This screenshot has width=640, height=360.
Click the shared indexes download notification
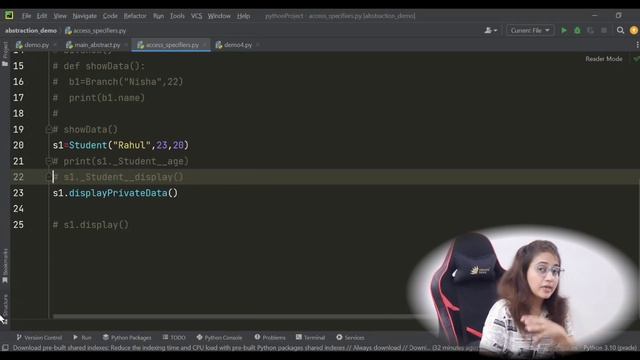click(x=245, y=348)
